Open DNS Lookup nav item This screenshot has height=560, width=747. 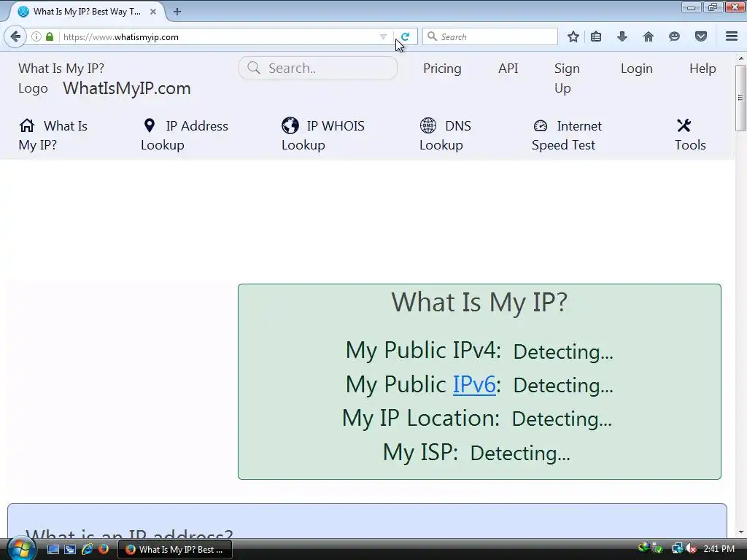tap(445, 135)
